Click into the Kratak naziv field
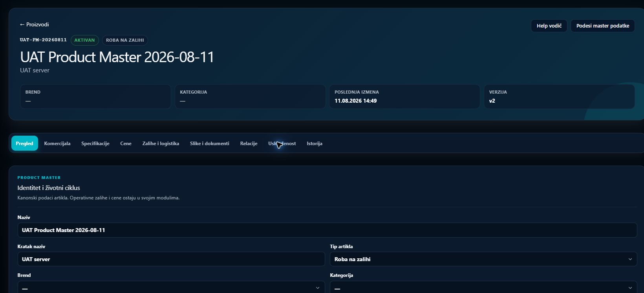This screenshot has height=293, width=644. [x=171, y=259]
